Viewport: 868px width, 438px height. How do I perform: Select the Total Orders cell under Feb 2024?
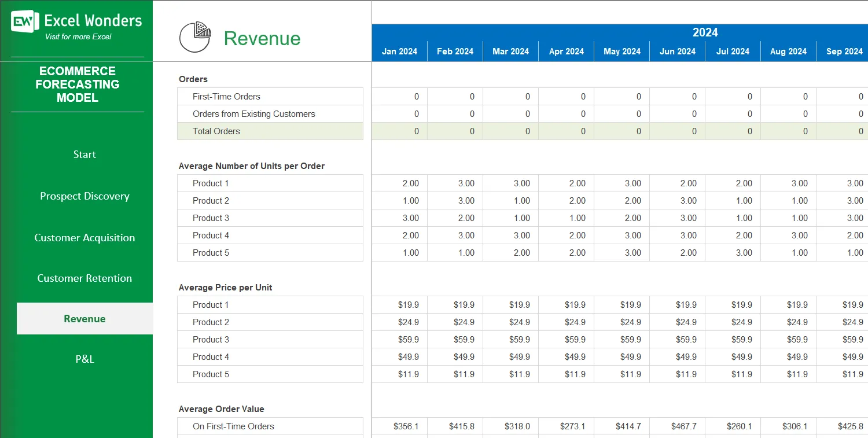(x=455, y=131)
